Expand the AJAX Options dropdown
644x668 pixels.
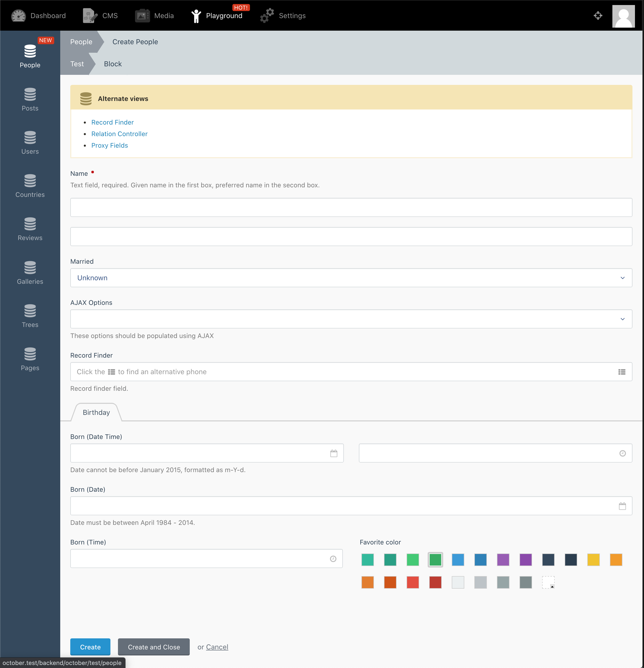[351, 319]
